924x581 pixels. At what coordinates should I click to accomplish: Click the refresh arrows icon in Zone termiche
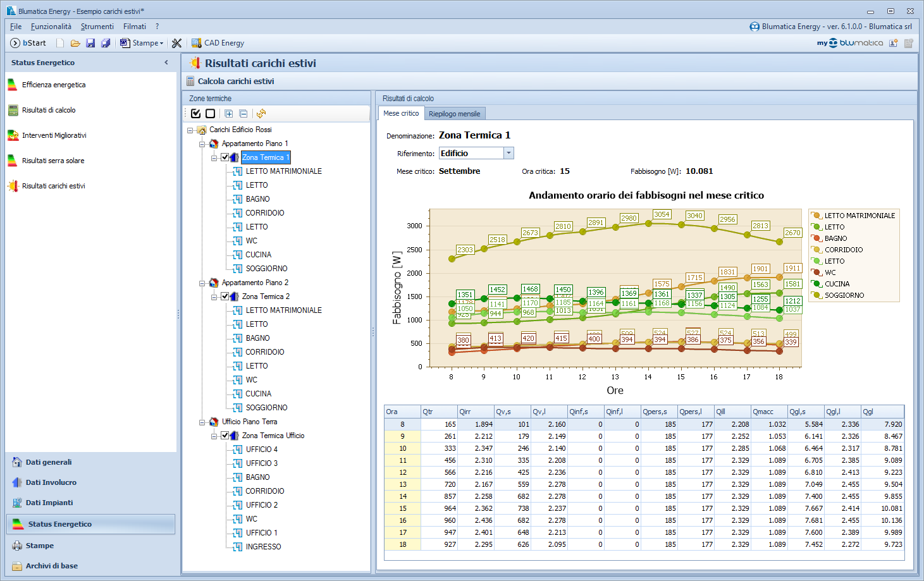(x=261, y=114)
